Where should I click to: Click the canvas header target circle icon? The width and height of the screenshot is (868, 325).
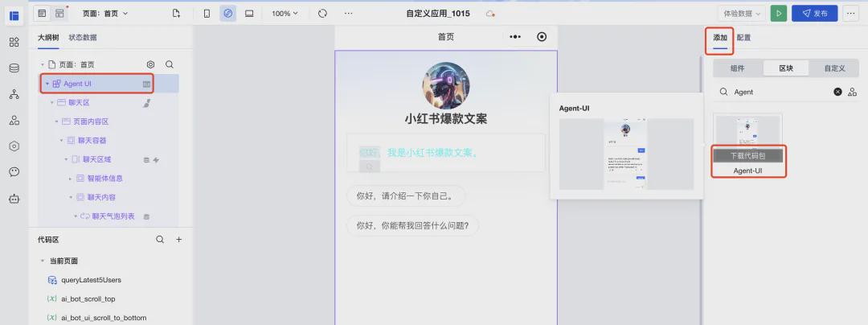tap(542, 36)
